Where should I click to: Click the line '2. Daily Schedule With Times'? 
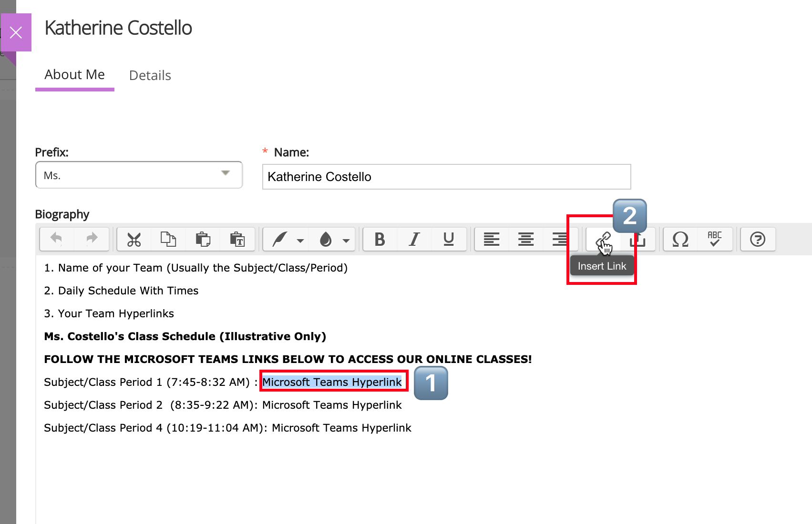click(x=121, y=291)
